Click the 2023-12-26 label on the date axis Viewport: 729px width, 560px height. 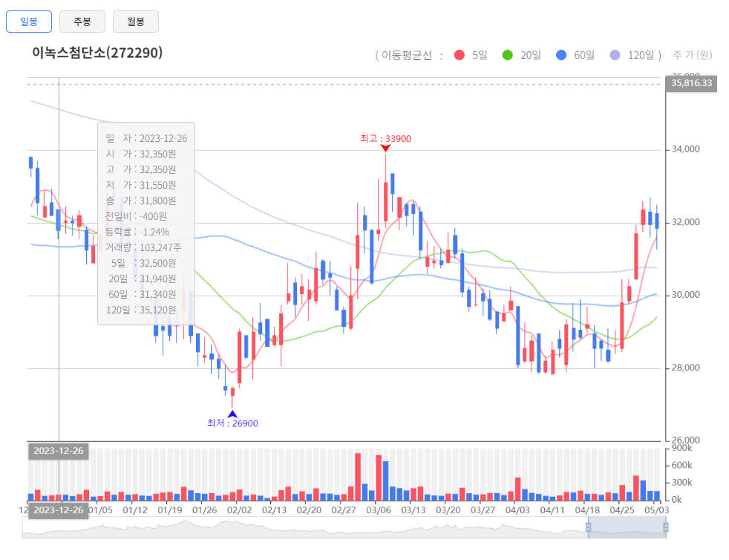coord(59,510)
